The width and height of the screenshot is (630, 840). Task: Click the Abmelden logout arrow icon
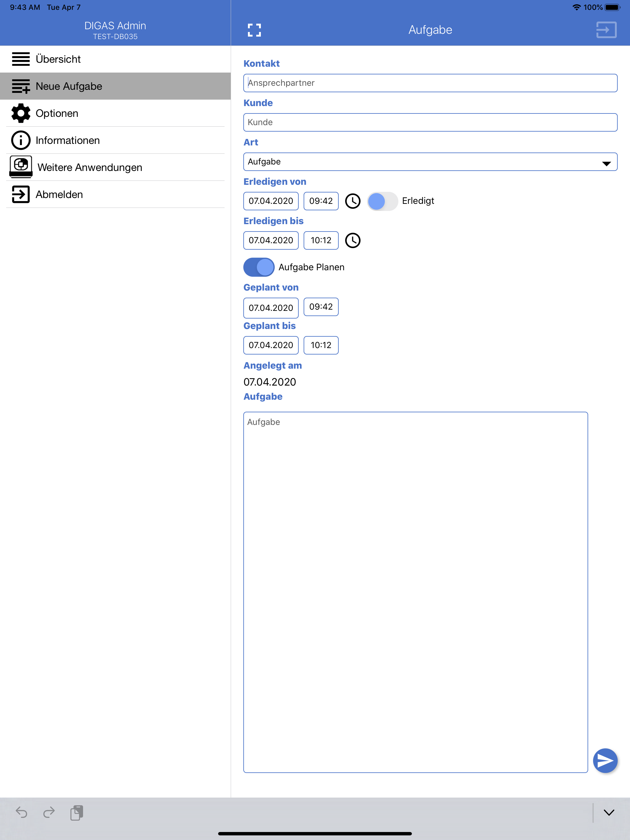click(x=21, y=194)
